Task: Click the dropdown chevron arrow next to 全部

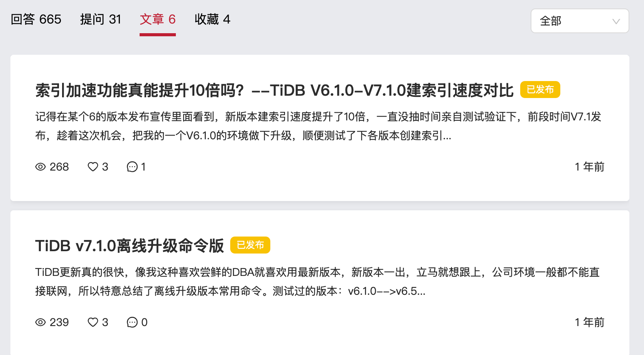Action: tap(616, 21)
